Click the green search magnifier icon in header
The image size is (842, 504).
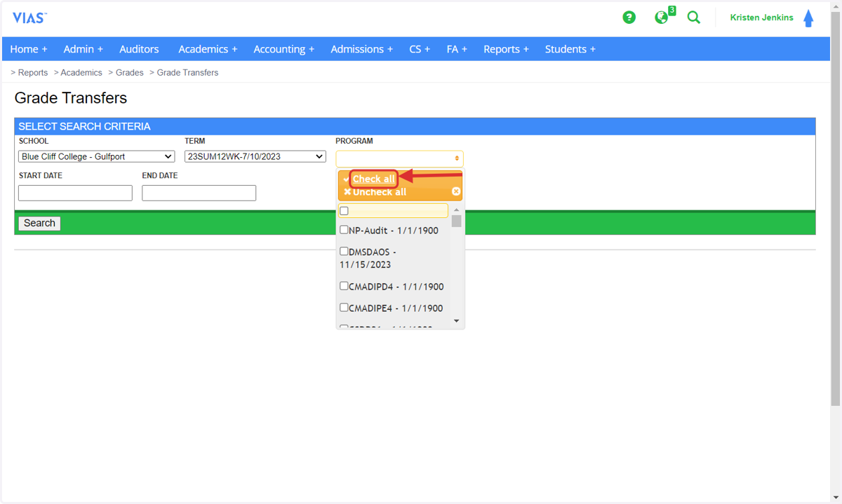coord(694,18)
